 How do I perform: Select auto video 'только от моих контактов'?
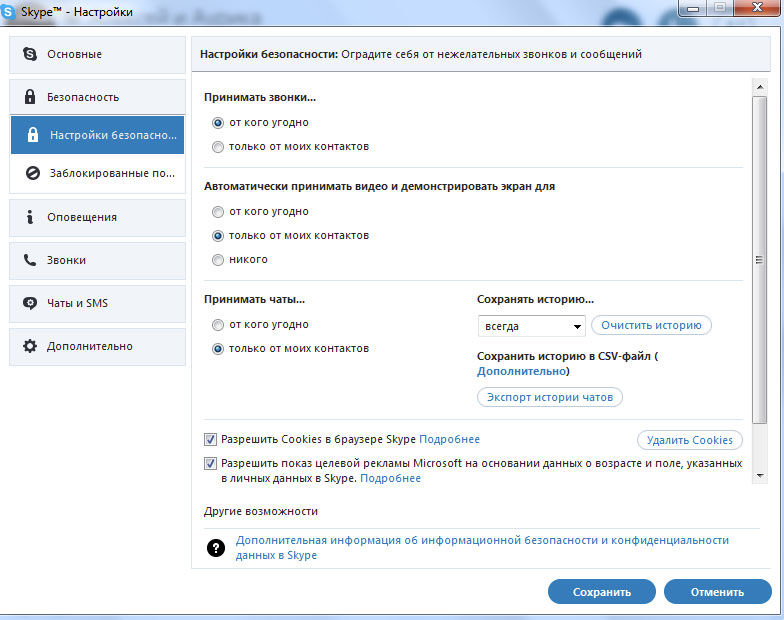218,236
